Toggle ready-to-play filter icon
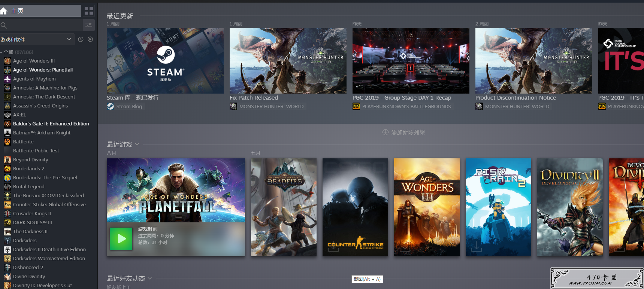The height and width of the screenshot is (289, 644). (x=90, y=39)
